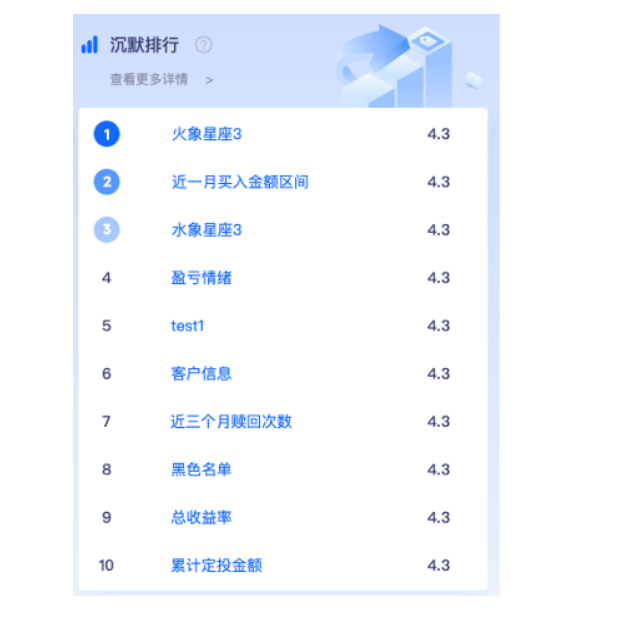Click the rank 2 circle badge

click(x=107, y=182)
